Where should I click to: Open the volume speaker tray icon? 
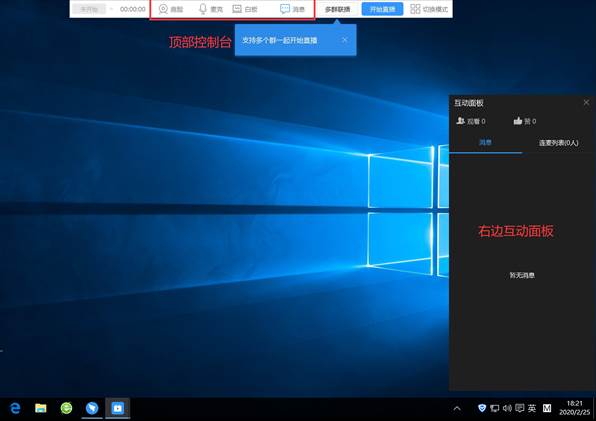(x=507, y=408)
